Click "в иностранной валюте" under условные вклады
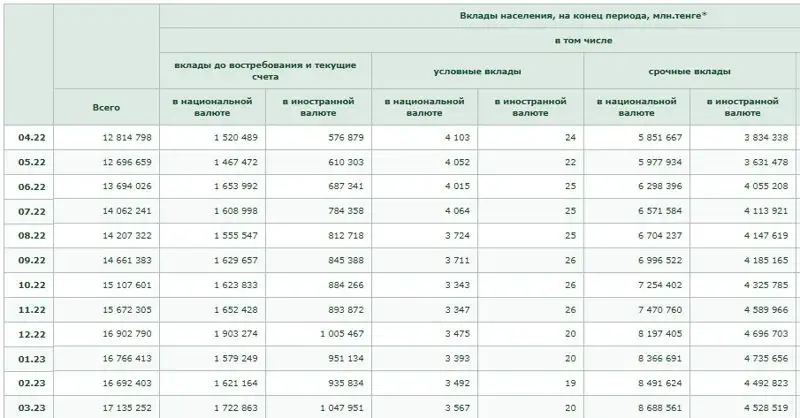The width and height of the screenshot is (800, 418). [x=530, y=106]
